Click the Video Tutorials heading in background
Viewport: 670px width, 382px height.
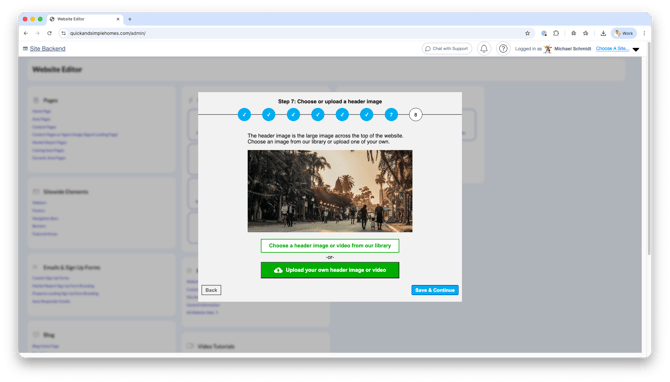(216, 347)
